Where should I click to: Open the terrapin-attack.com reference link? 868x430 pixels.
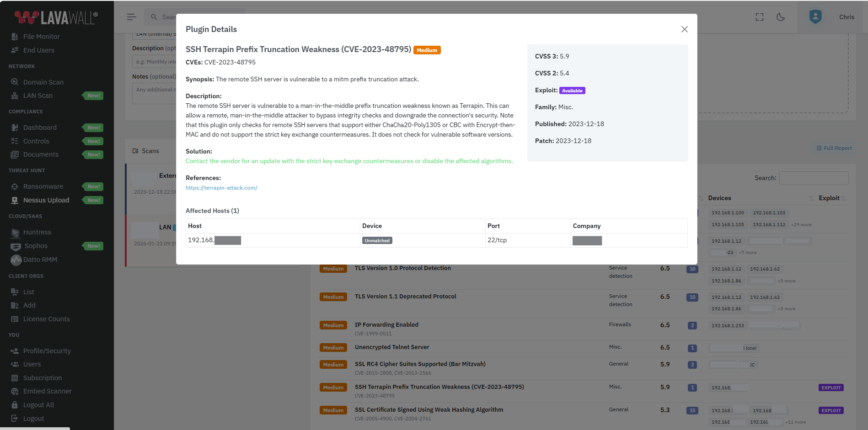[221, 187]
